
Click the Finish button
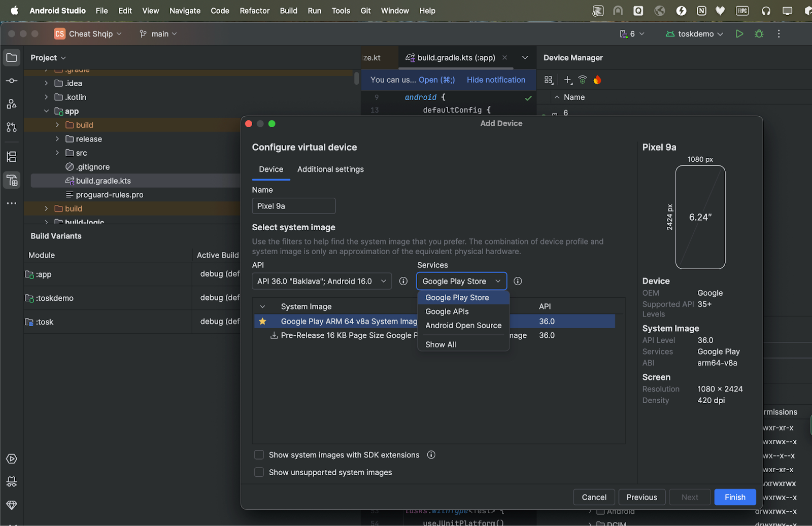click(734, 497)
